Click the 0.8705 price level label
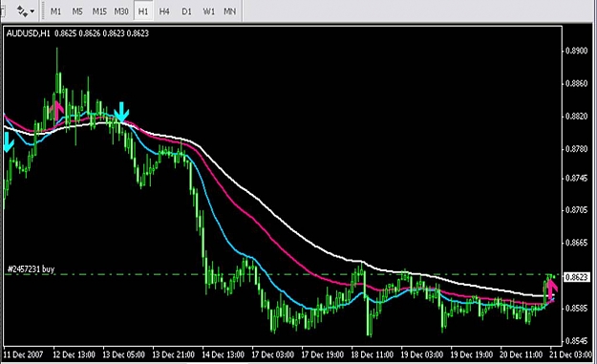 [576, 210]
